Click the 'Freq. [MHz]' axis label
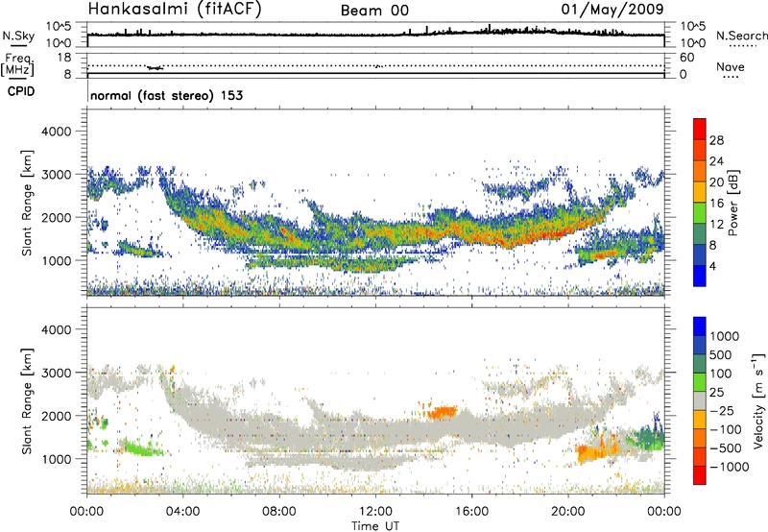This screenshot has width=768, height=532. pyautogui.click(x=18, y=64)
